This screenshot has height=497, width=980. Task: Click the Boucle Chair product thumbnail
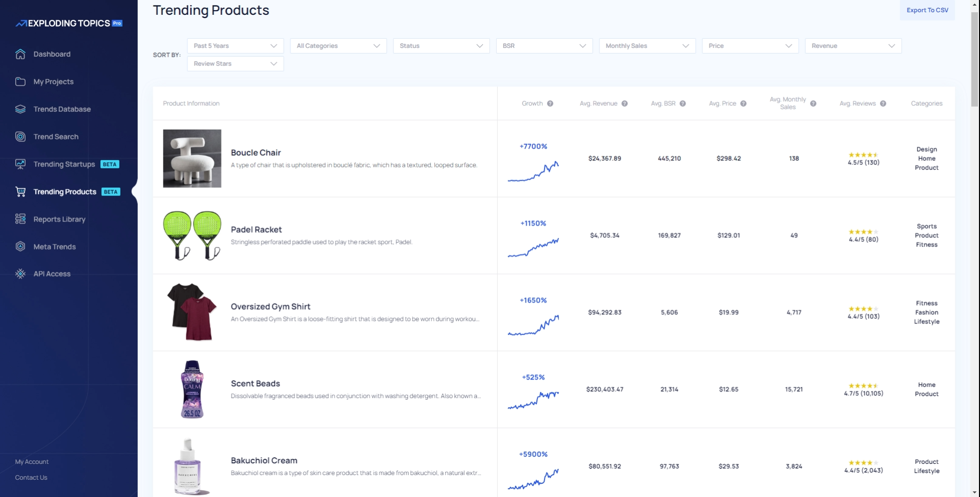[192, 158]
